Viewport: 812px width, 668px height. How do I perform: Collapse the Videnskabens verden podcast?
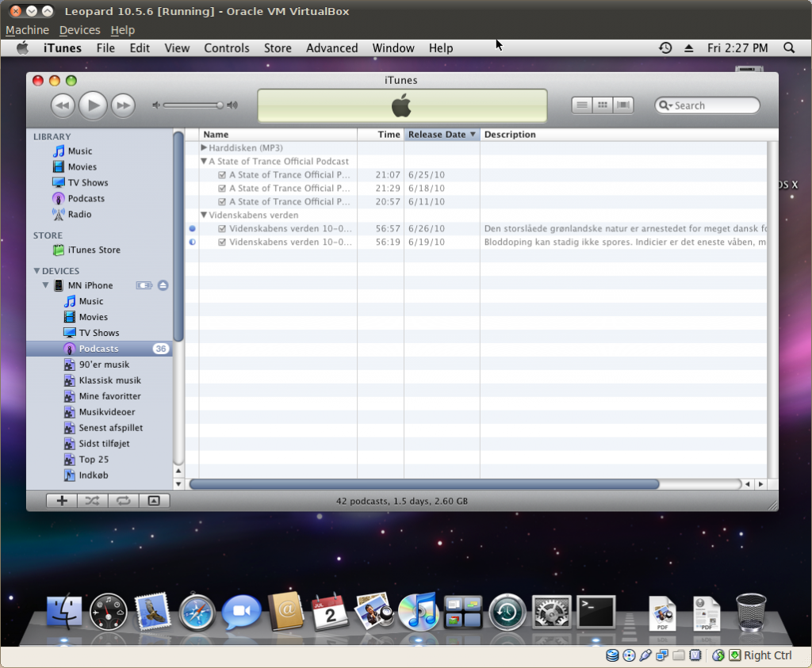[x=204, y=215]
